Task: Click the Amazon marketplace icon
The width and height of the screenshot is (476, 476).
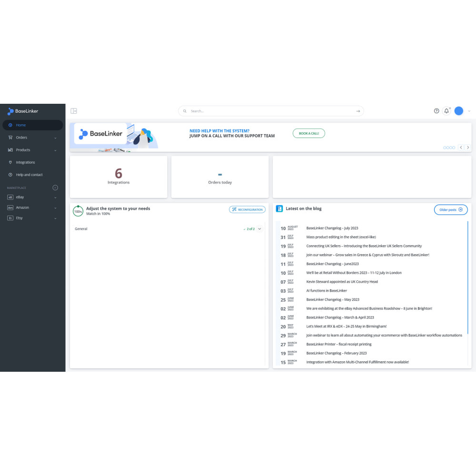Action: point(10,208)
